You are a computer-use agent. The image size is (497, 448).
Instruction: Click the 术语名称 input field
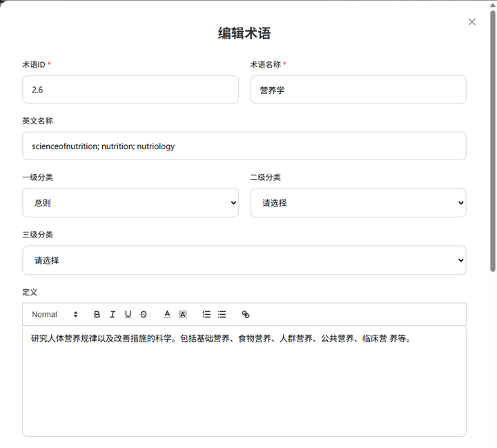[358, 90]
